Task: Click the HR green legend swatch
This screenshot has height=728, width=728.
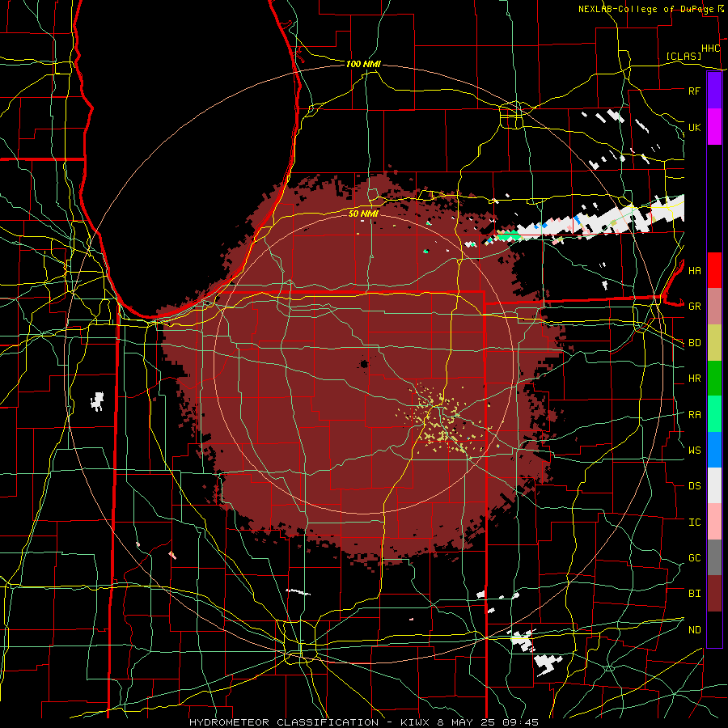Action: [714, 378]
